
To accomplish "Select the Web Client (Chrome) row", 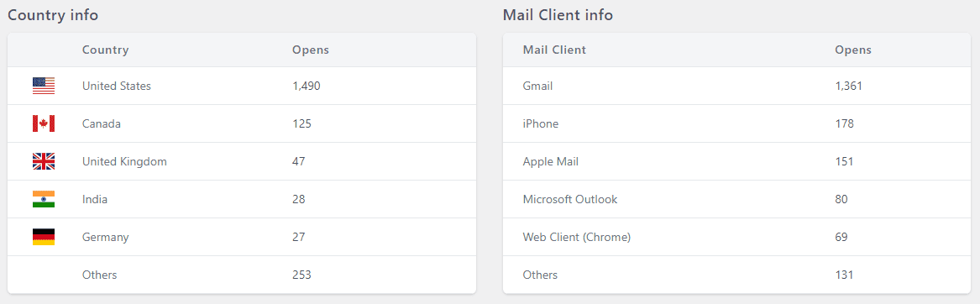I will [736, 237].
